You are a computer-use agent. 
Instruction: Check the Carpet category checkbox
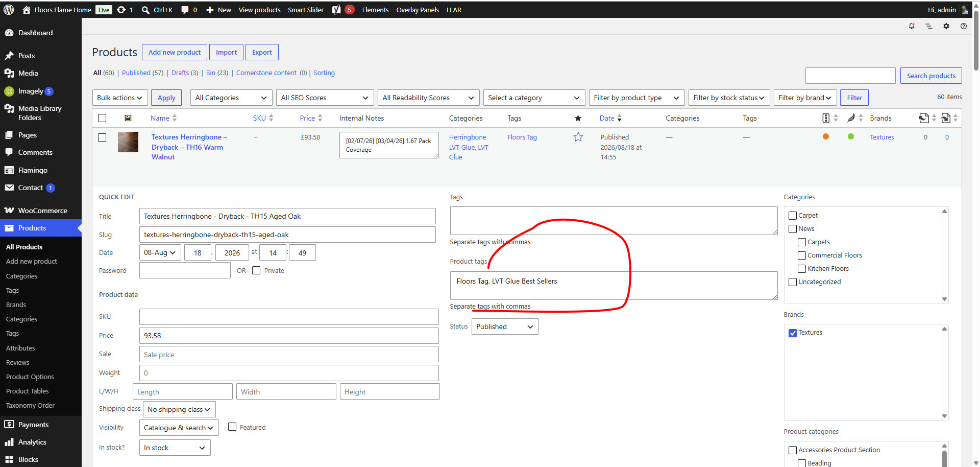click(x=793, y=216)
